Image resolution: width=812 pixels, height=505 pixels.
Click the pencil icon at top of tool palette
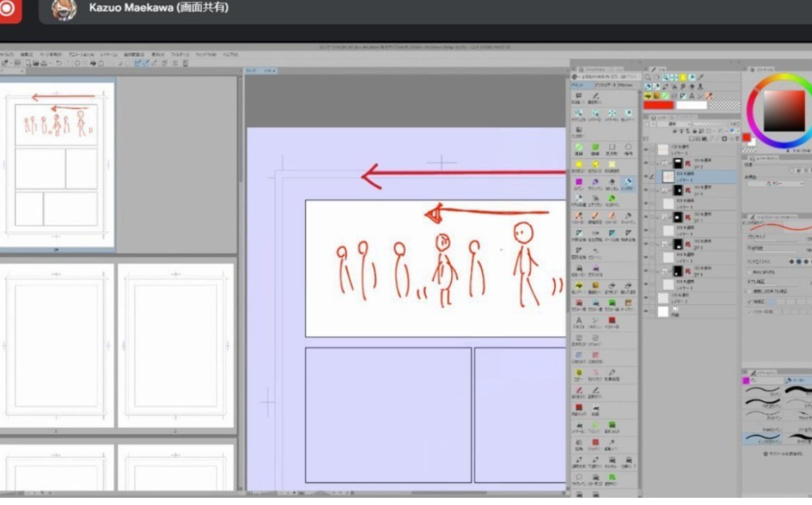596,96
